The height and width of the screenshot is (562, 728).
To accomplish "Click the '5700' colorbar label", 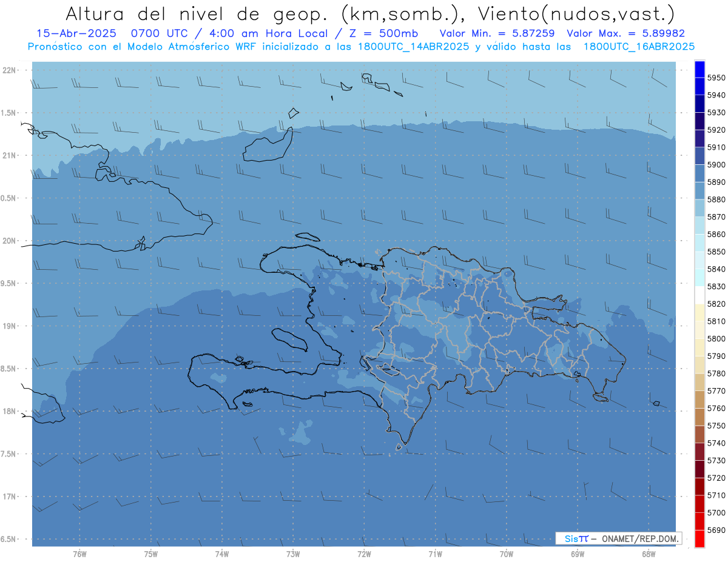I will point(716,513).
